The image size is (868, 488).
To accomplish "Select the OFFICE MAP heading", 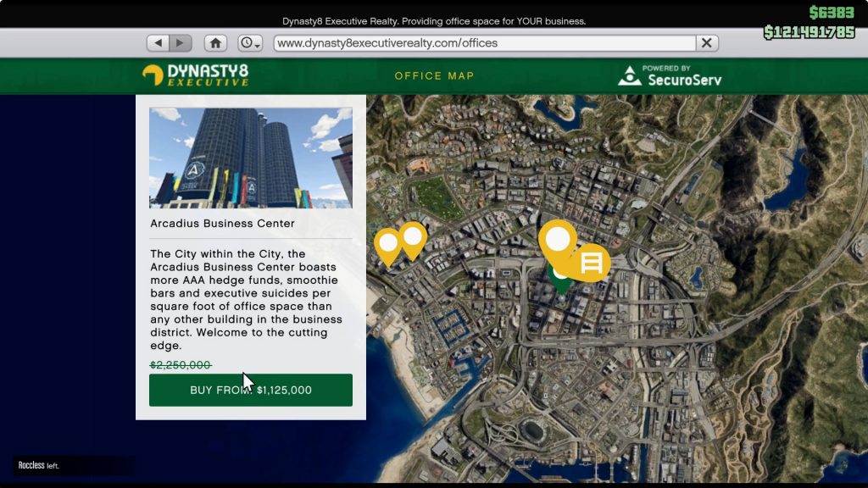I will click(434, 75).
